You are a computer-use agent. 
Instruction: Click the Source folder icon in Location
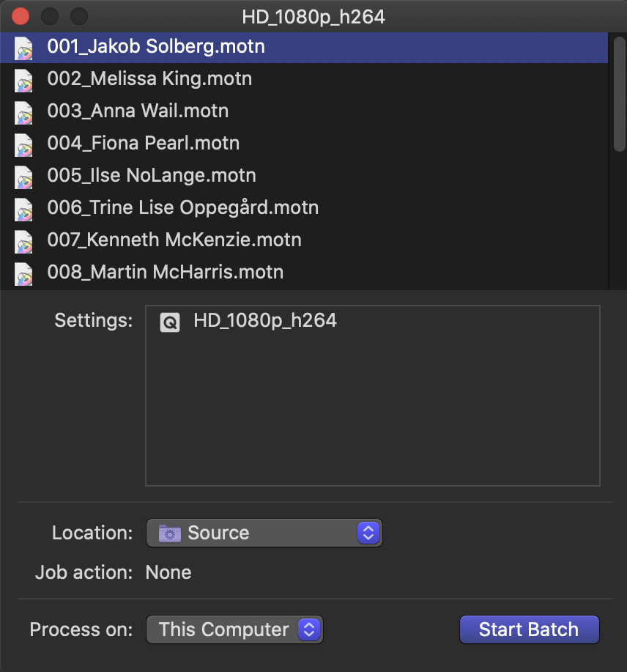click(x=170, y=533)
